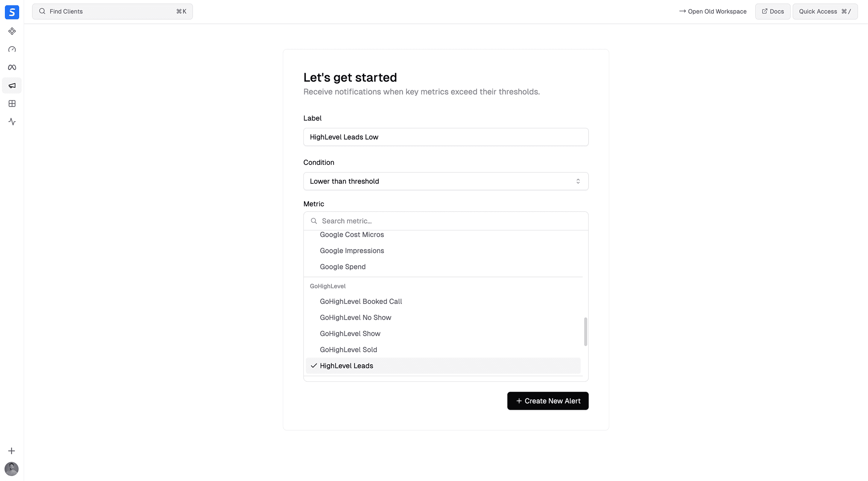The width and height of the screenshot is (868, 481).
Task: Click the Create New Alert button
Action: [x=548, y=401]
